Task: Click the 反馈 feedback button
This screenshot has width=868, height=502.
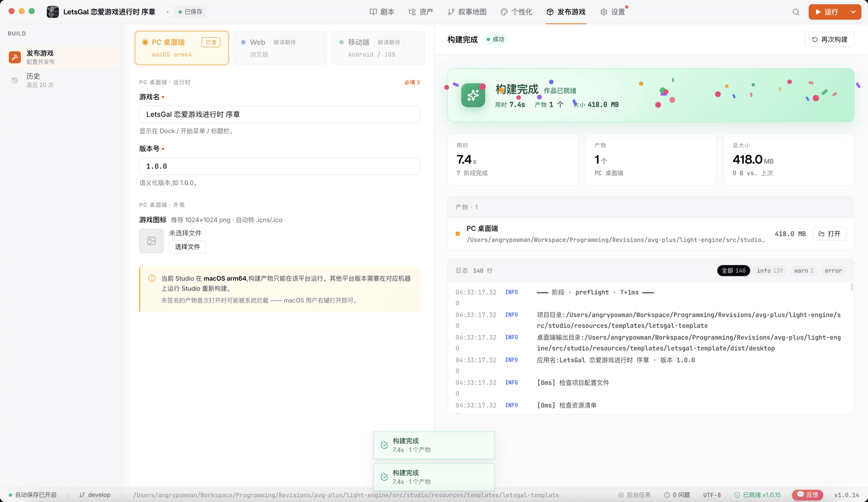Action: [808, 495]
